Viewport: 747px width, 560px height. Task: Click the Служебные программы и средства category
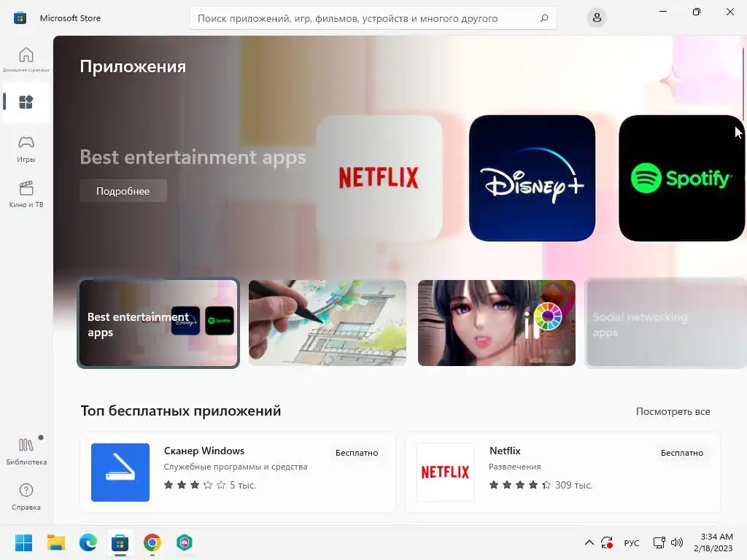click(236, 467)
